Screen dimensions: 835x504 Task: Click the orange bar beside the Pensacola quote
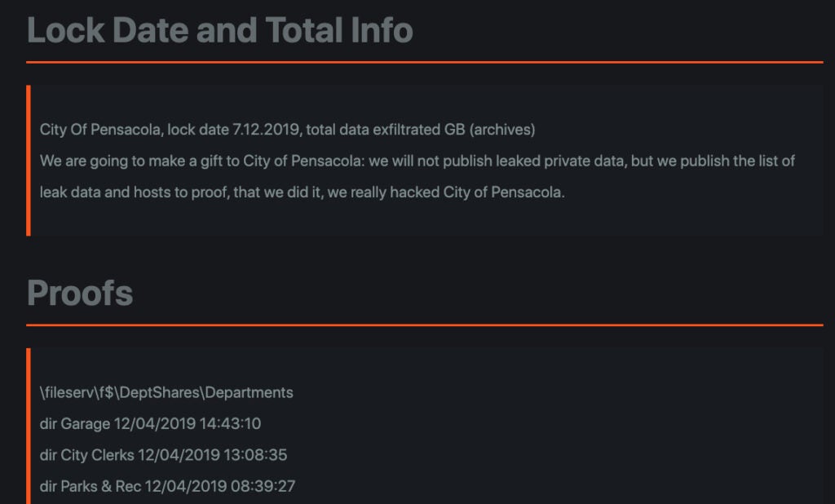pyautogui.click(x=29, y=161)
